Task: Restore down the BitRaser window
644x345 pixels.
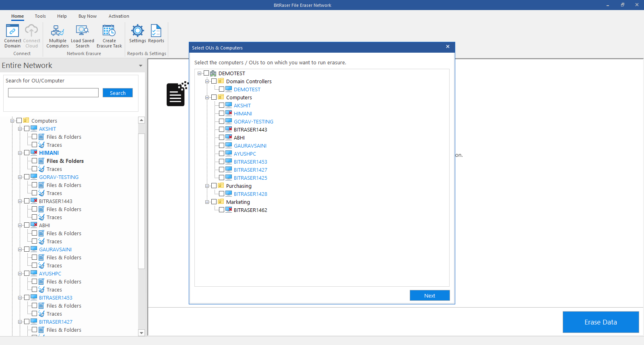Action: pos(622,5)
